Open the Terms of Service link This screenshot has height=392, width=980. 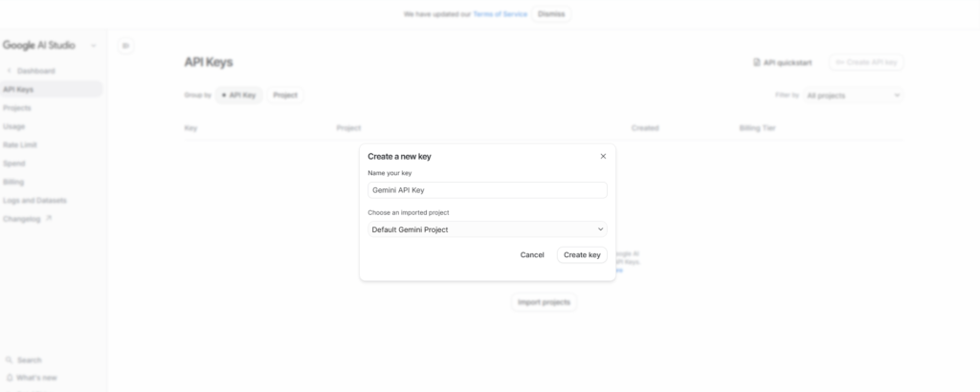502,14
